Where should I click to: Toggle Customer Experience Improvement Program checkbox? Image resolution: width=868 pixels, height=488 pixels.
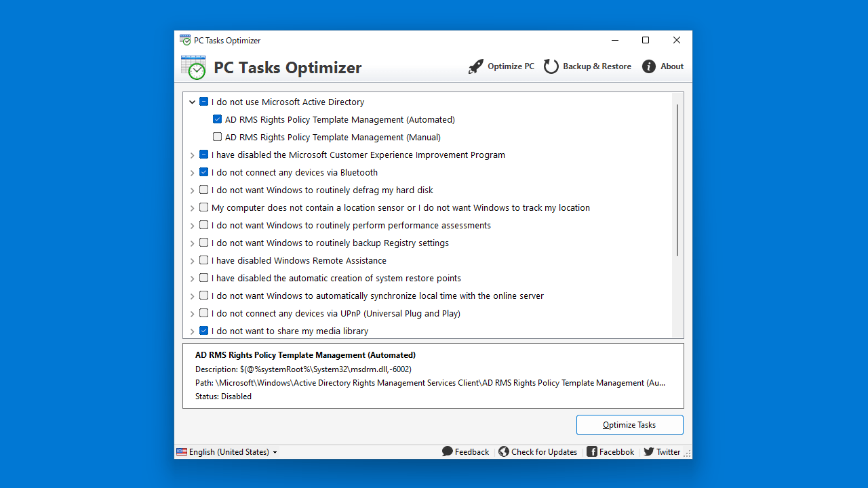[203, 155]
